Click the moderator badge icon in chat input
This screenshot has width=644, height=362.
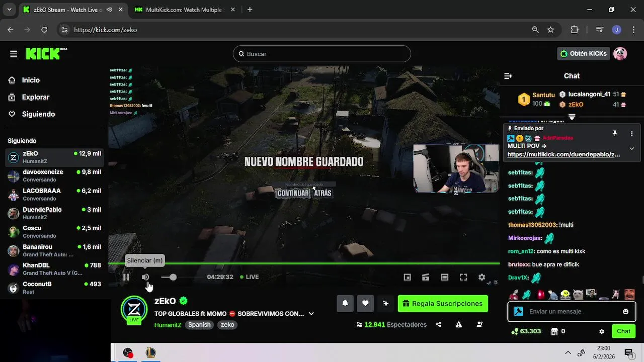coord(518,311)
